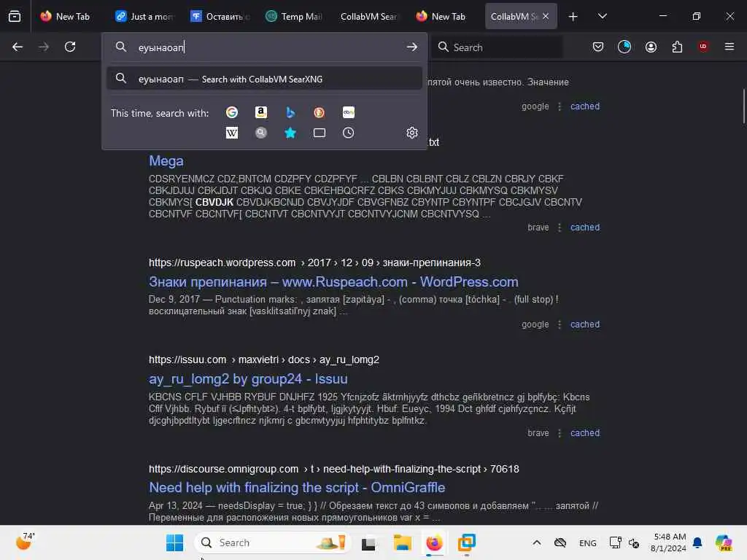Screen dimensions: 747x560
Task: Open cached link for Ruspeach result
Action: [x=585, y=324]
